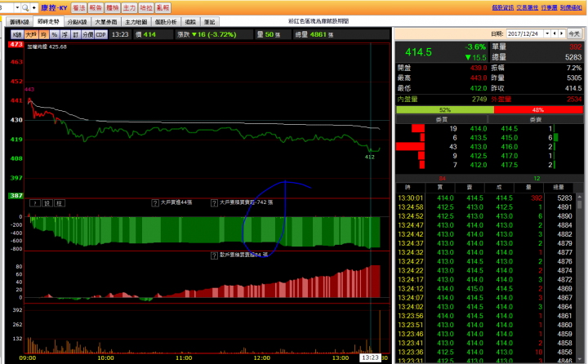Toggle the 均 average line button

43,34
